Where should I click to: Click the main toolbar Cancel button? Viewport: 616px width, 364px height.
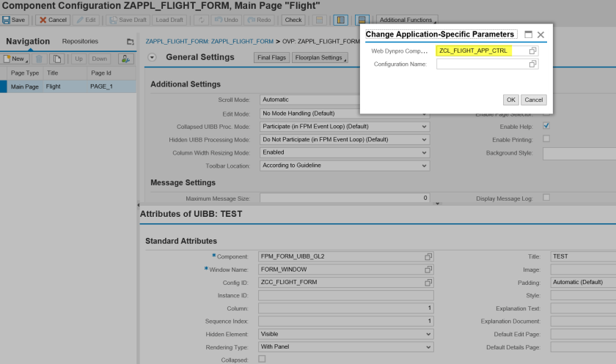point(53,20)
